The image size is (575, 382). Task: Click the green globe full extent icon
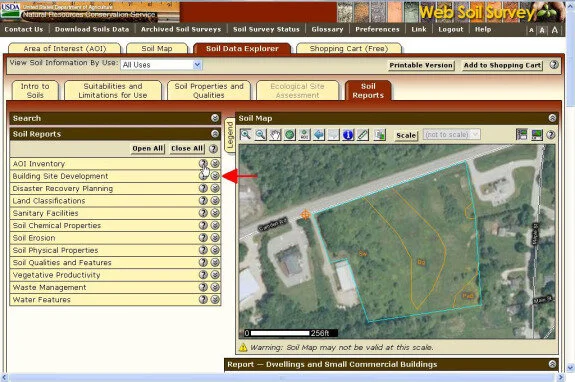[x=290, y=135]
